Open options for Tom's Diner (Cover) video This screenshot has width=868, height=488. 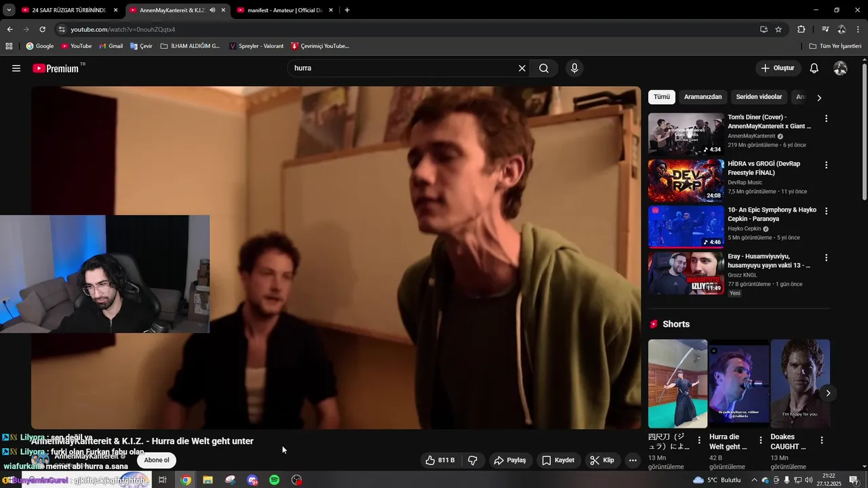(x=826, y=118)
